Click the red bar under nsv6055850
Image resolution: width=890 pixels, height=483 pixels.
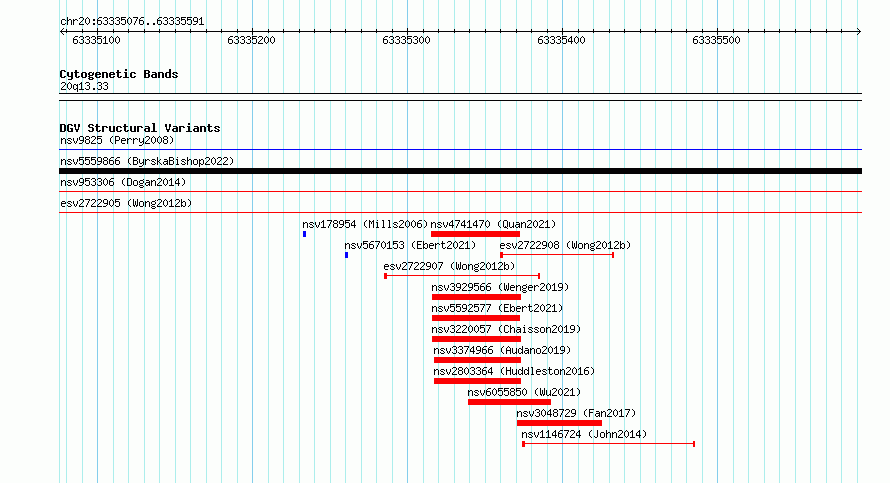click(x=510, y=402)
